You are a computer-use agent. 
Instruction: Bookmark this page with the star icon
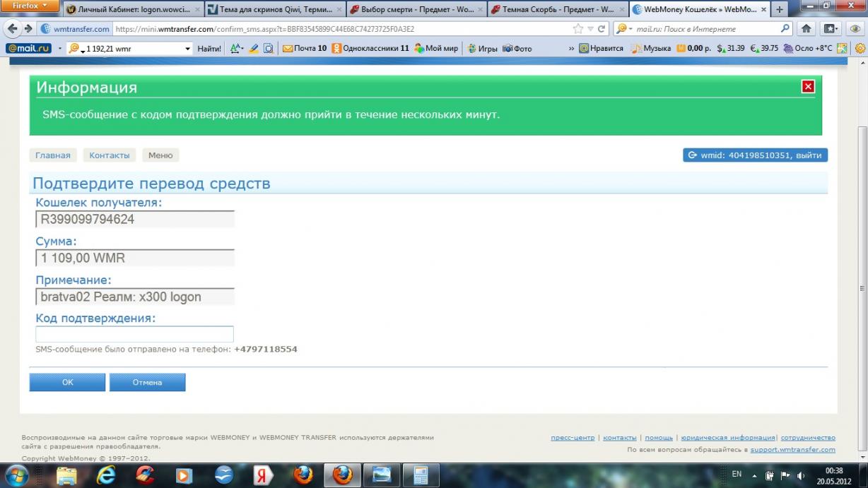(x=578, y=29)
